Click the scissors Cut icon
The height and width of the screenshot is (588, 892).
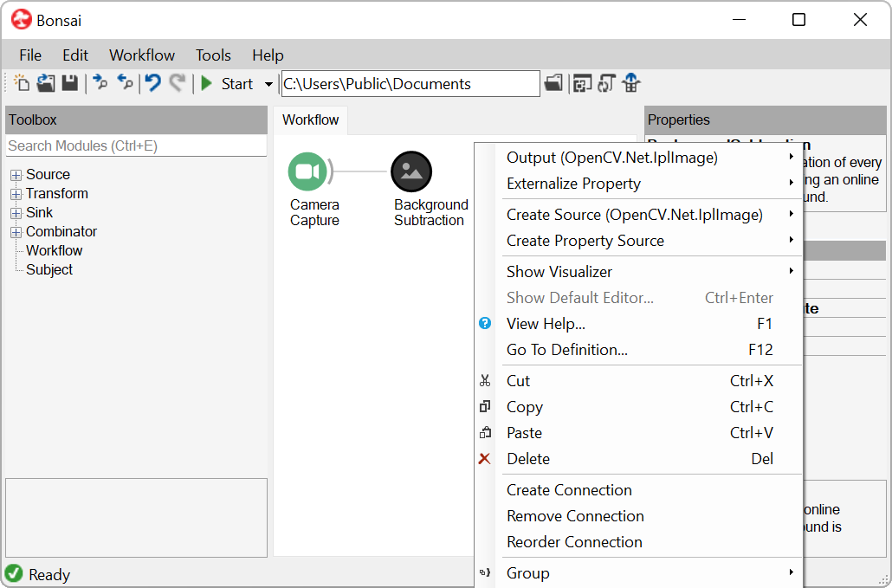pos(485,380)
